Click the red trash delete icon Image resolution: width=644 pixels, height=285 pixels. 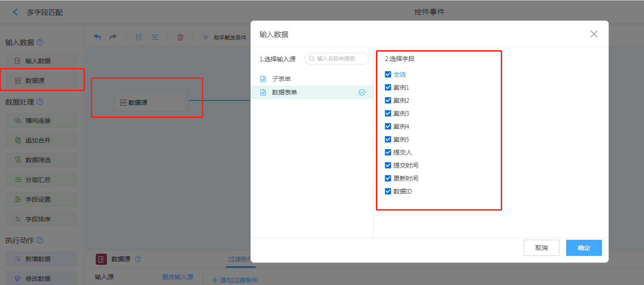(180, 37)
